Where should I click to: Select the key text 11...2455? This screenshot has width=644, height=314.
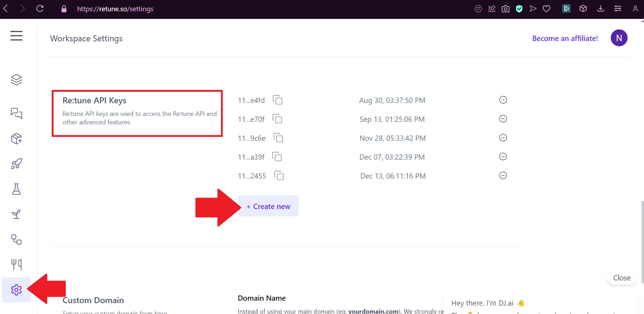click(252, 176)
